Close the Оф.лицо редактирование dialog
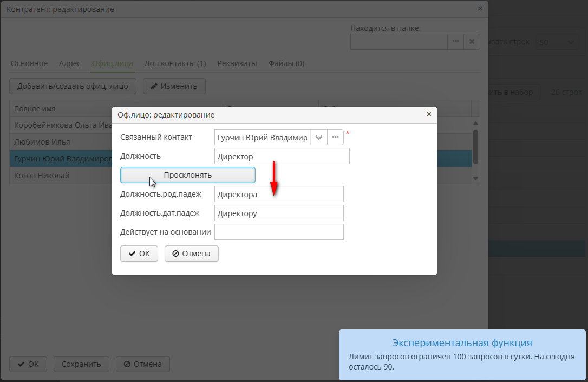This screenshot has width=588, height=382. 428,114
